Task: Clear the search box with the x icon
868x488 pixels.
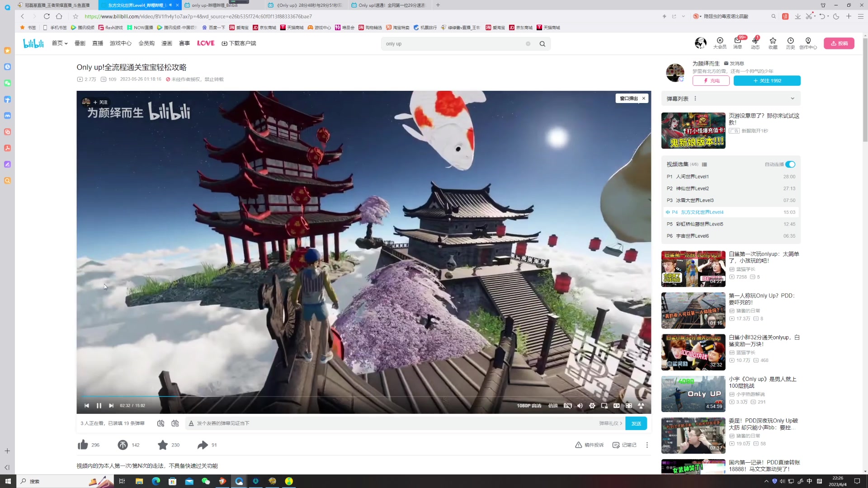Action: point(528,44)
